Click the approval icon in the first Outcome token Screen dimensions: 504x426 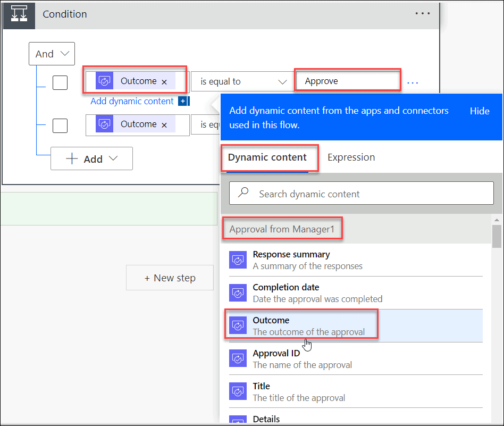[104, 81]
